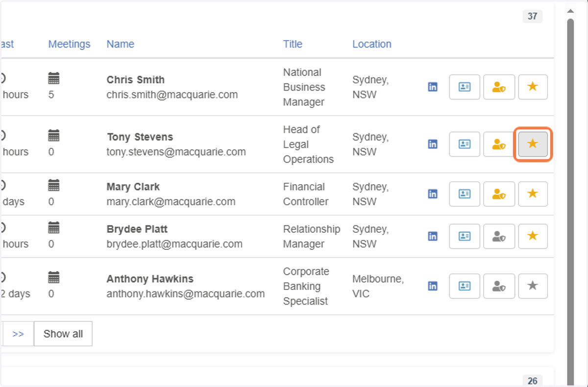The width and height of the screenshot is (588, 387).
Task: Click the scrollbar up arrow
Action: point(570,10)
